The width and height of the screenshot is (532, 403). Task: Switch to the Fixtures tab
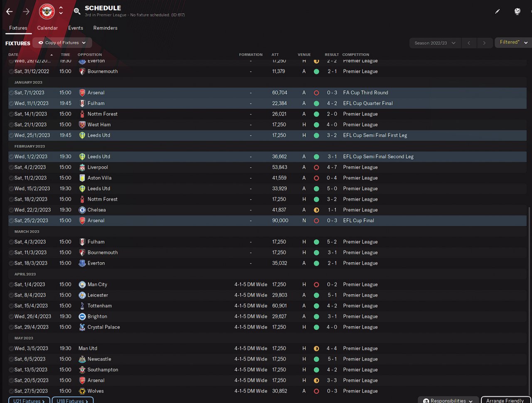tap(18, 28)
